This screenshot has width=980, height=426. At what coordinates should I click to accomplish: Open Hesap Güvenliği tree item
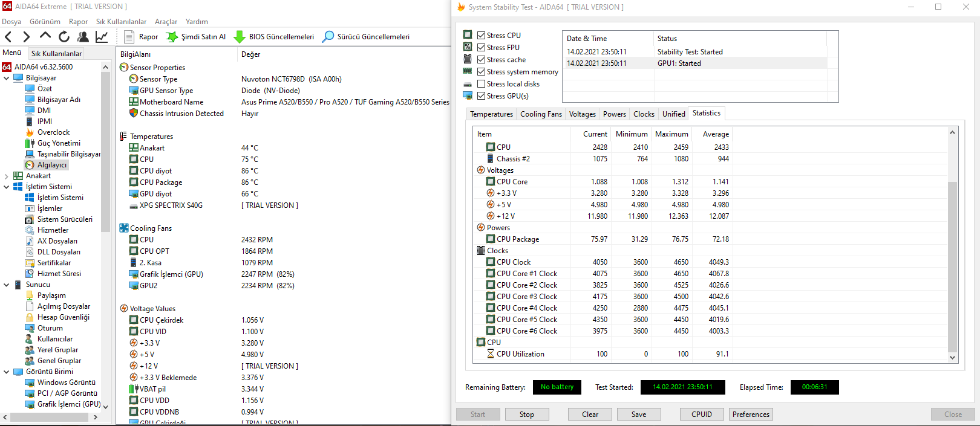(64, 317)
